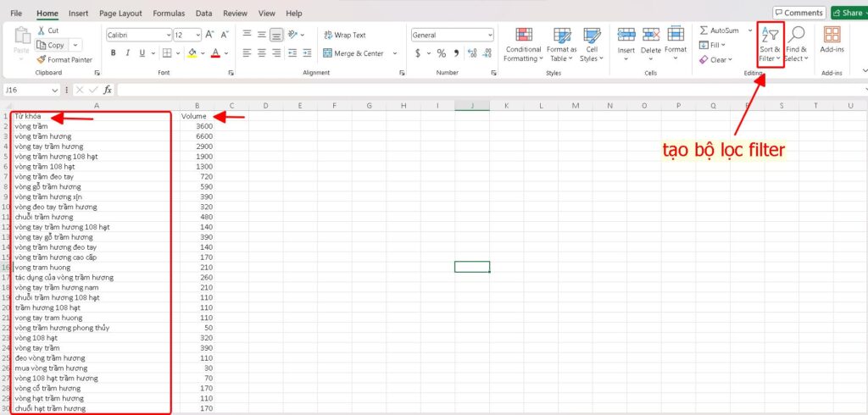Click the Format Painter tool
This screenshot has height=415, width=868.
tap(64, 60)
